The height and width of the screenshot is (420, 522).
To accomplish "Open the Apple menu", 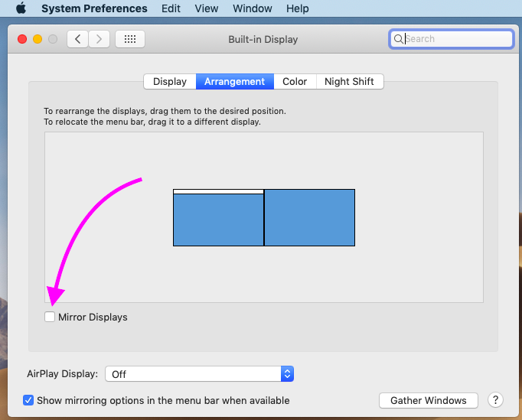I will [21, 8].
